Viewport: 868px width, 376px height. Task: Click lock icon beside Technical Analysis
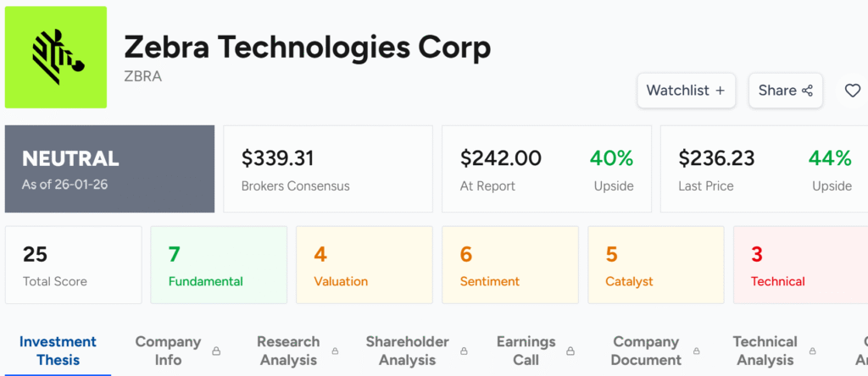pos(813,351)
